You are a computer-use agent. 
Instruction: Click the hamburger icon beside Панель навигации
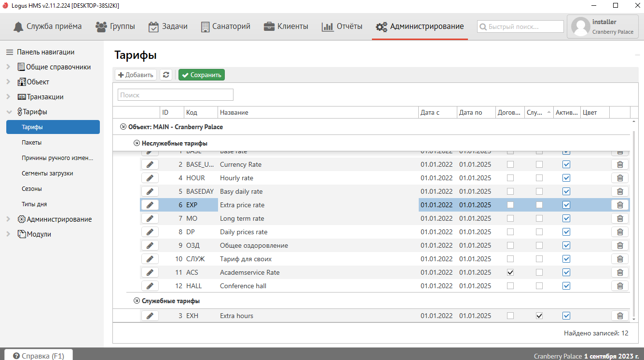(10, 52)
